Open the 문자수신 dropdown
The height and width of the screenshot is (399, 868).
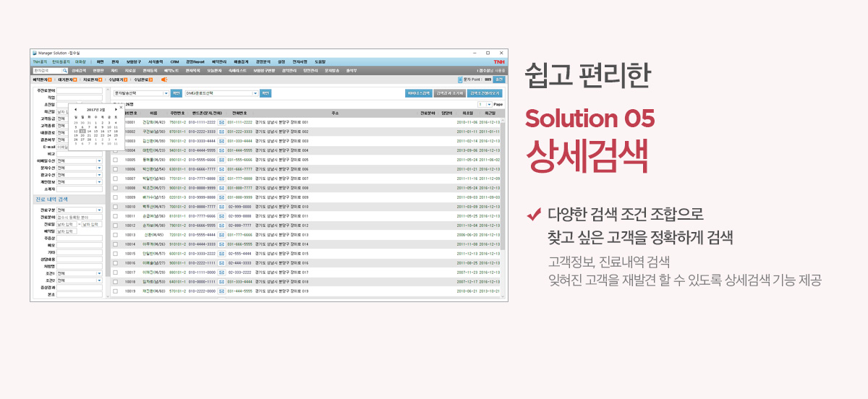tap(80, 168)
